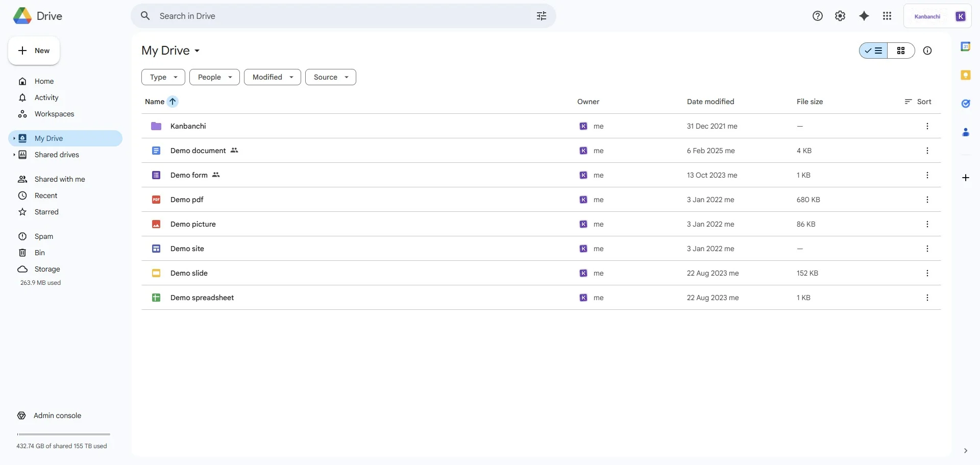
Task: Keep list view selected with checkmark
Action: 874,51
